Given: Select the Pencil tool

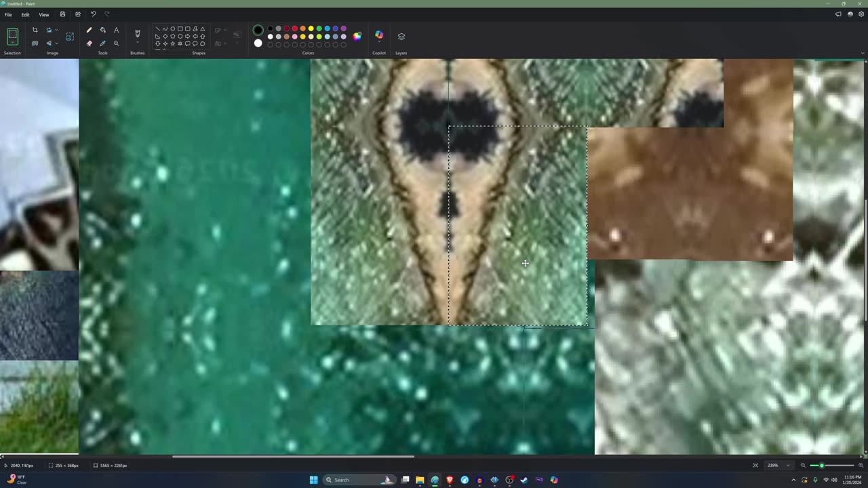Looking at the screenshot, I should 89,30.
